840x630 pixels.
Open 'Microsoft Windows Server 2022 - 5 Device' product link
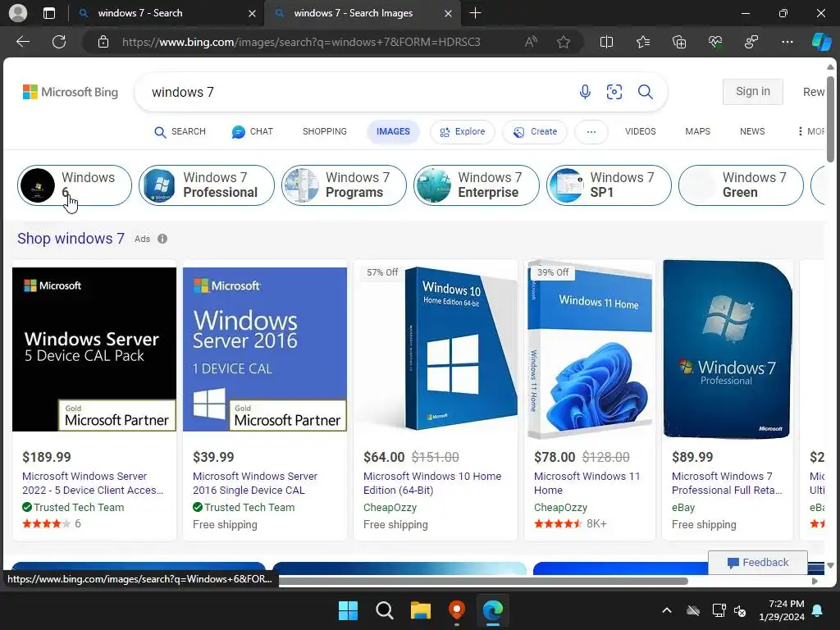point(93,483)
